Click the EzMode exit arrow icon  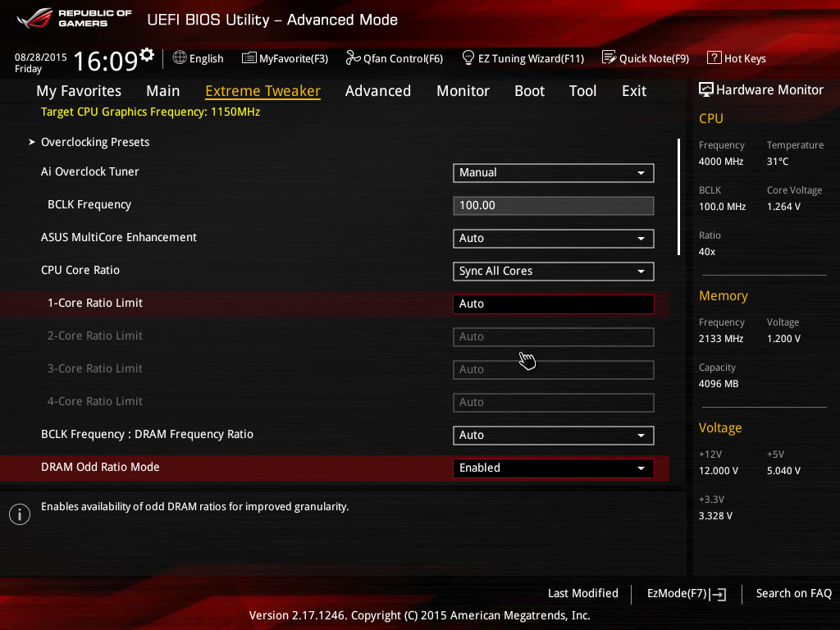(718, 594)
